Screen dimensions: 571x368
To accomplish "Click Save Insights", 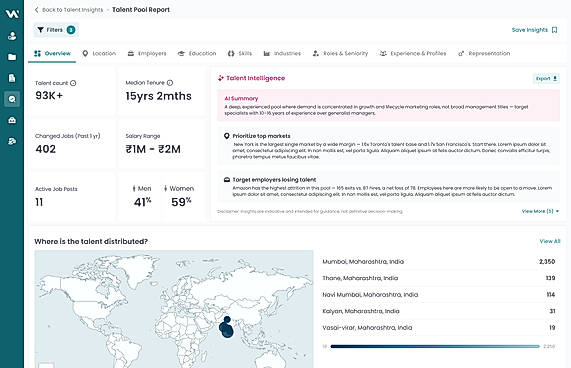I will click(x=535, y=30).
